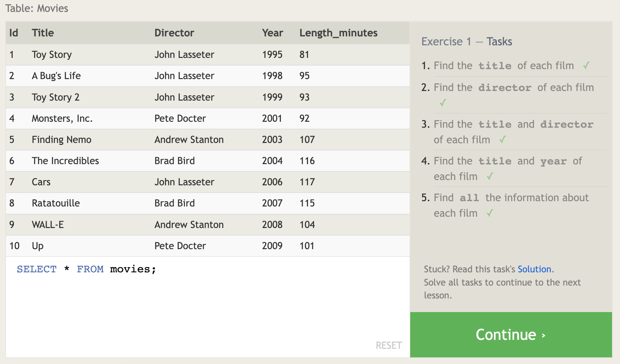620x364 pixels.
Task: Click the checkmark beside task 5
Action: [490, 213]
